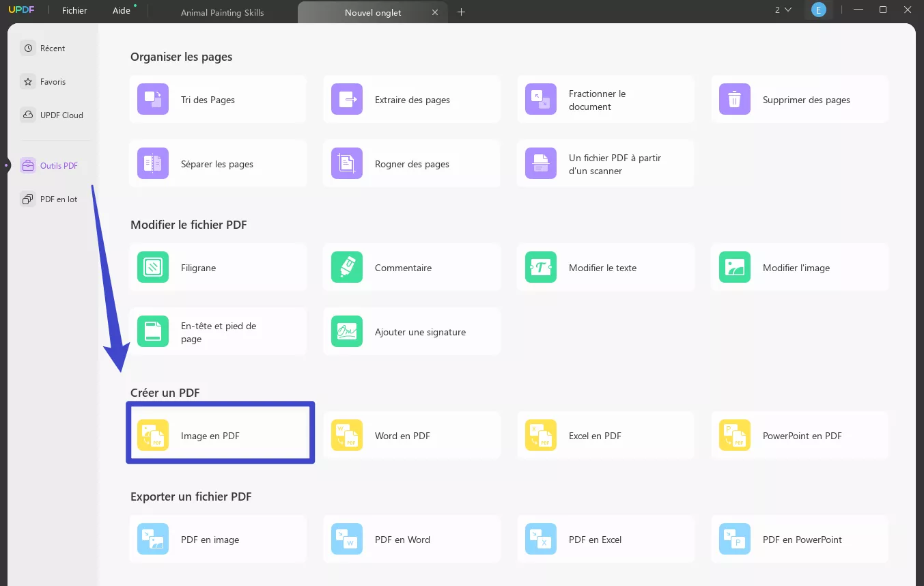The height and width of the screenshot is (586, 924).
Task: Open the Ajouter une signature tool
Action: 411,331
